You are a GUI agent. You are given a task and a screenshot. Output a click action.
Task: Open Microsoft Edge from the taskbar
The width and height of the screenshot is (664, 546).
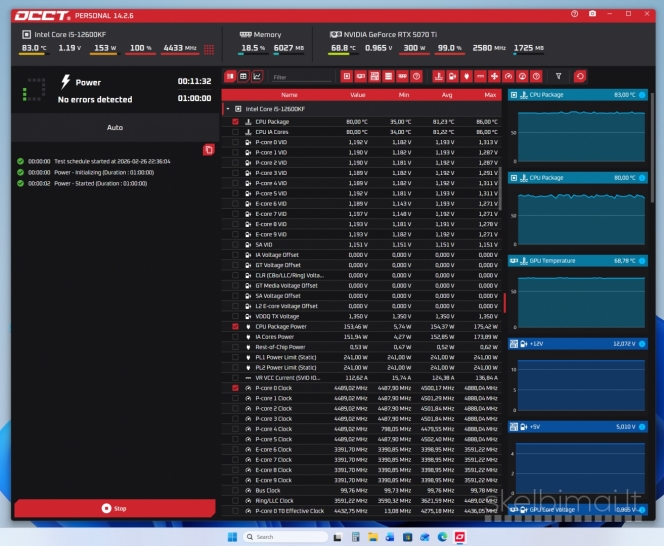[x=443, y=537]
